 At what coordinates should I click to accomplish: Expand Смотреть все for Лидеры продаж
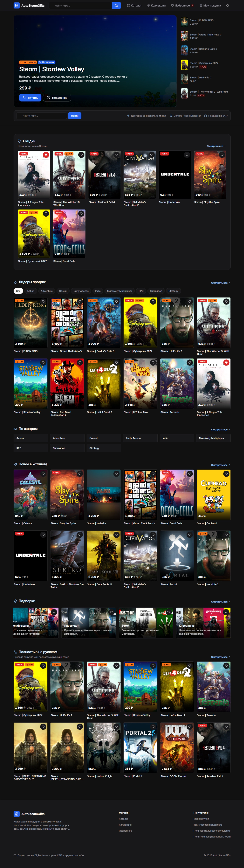click(221, 283)
